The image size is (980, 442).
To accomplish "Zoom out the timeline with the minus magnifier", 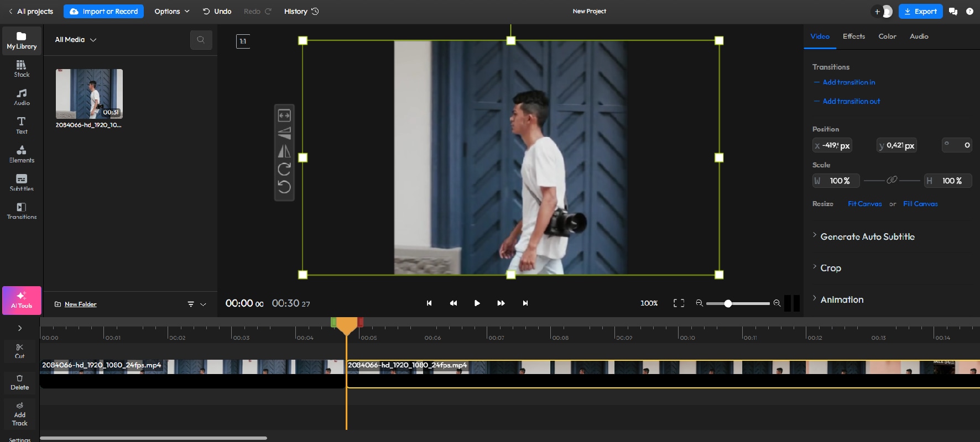I will 699,303.
